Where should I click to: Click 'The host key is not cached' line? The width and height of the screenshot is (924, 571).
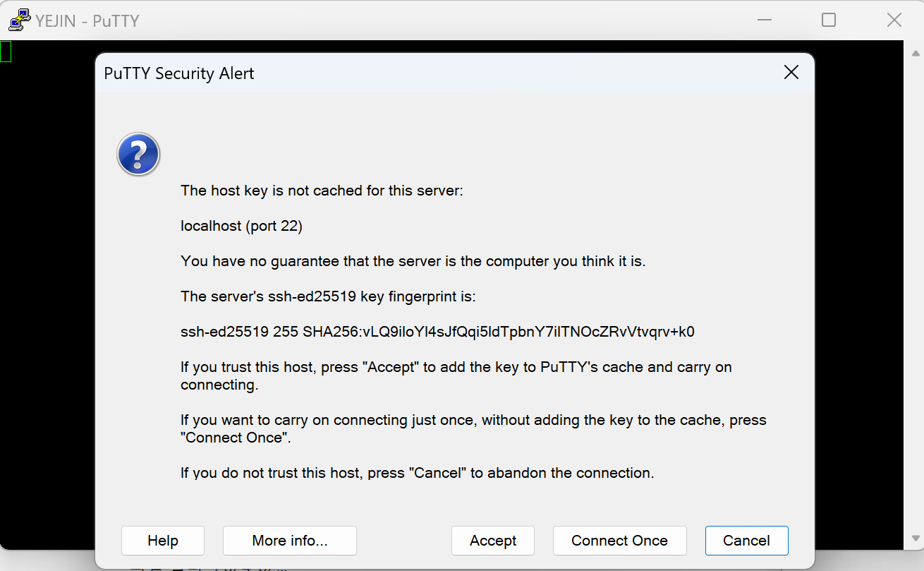tap(322, 191)
